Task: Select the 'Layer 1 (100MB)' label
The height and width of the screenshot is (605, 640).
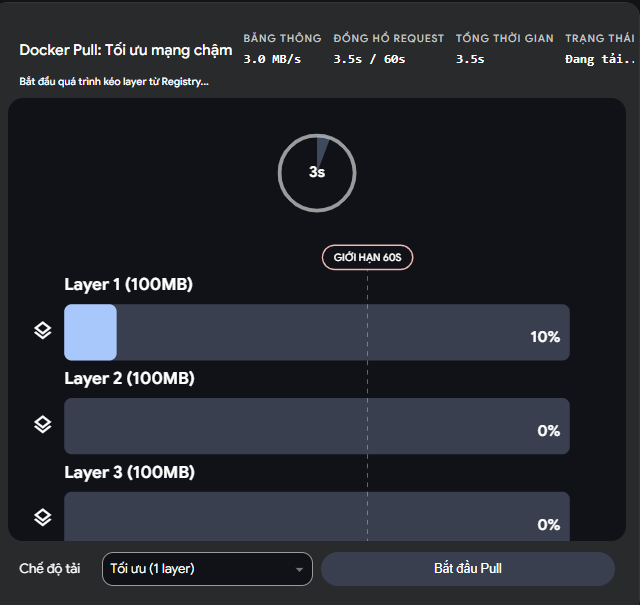Action: [128, 285]
